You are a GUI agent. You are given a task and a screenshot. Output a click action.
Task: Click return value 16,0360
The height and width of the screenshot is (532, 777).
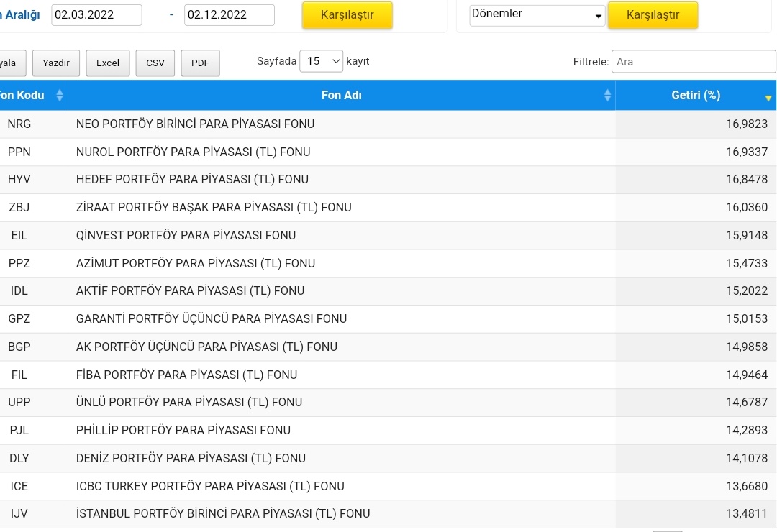pos(747,207)
